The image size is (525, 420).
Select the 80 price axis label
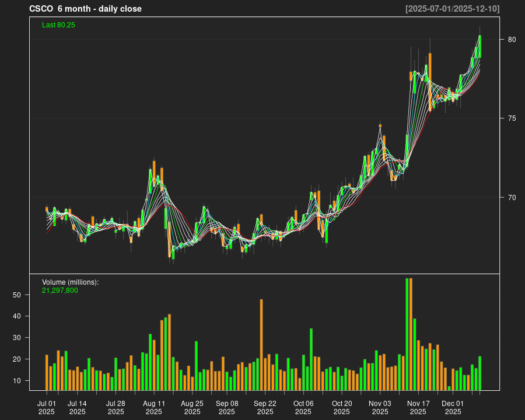pos(512,40)
